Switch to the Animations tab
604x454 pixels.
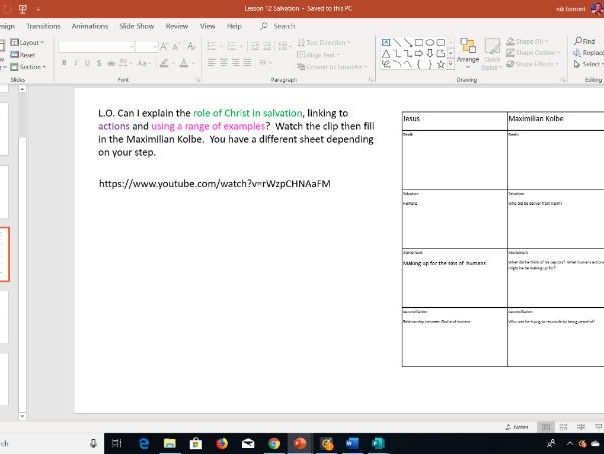[89, 26]
